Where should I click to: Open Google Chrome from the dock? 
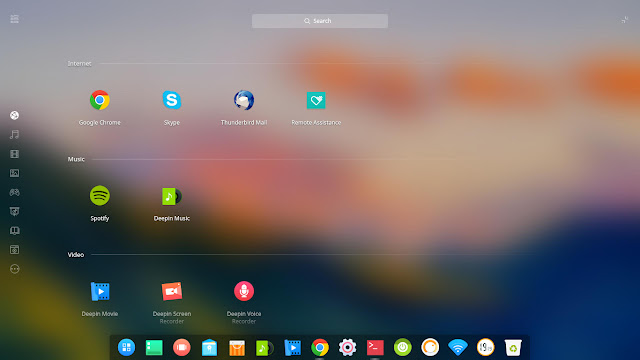click(320, 347)
